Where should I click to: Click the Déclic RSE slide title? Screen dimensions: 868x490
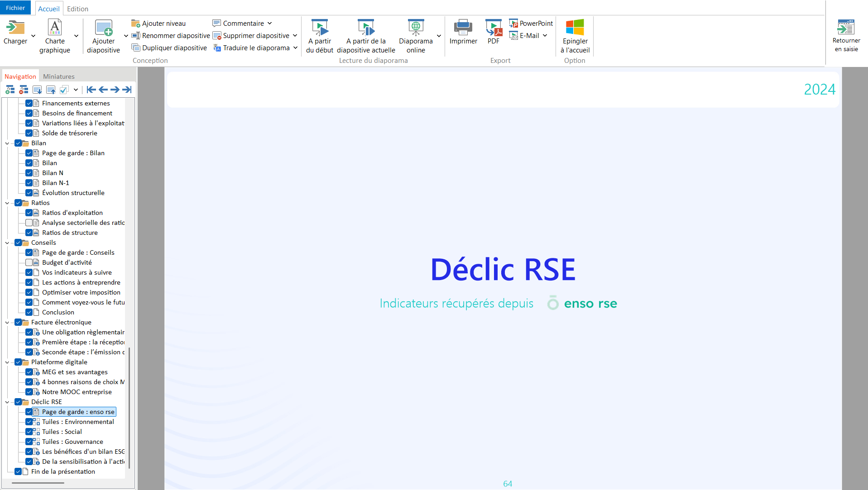pos(503,270)
